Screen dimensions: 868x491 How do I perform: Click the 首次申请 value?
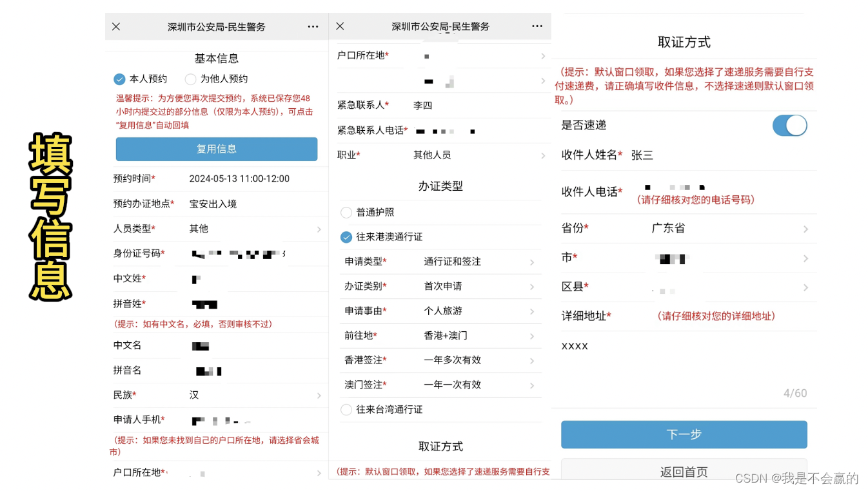coord(443,286)
